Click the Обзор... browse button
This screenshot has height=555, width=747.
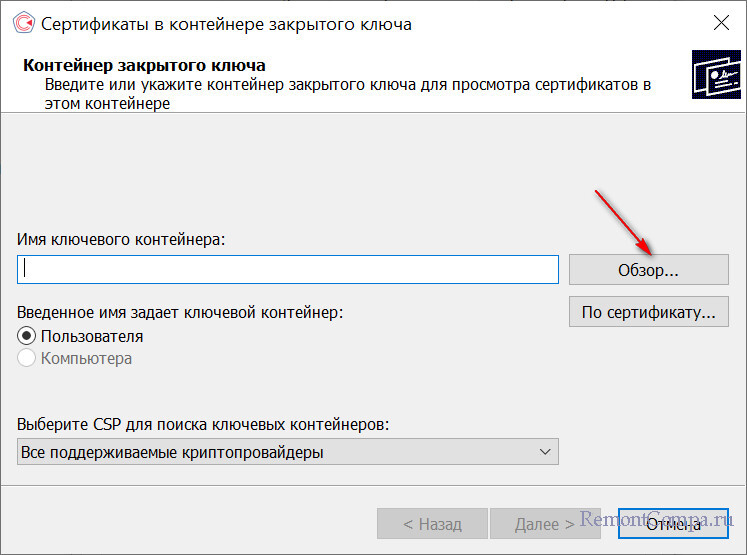point(648,270)
